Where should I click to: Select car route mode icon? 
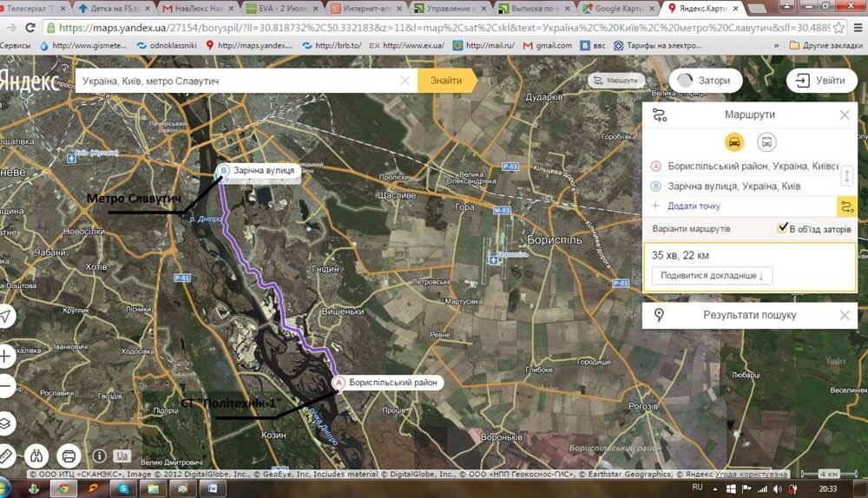(734, 142)
